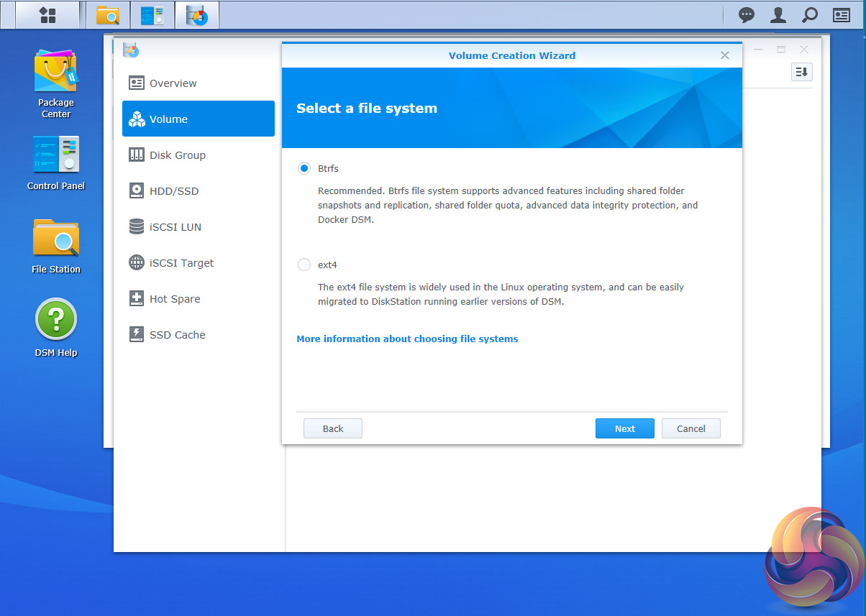
Task: Click the sort order icon button
Action: pyautogui.click(x=802, y=72)
